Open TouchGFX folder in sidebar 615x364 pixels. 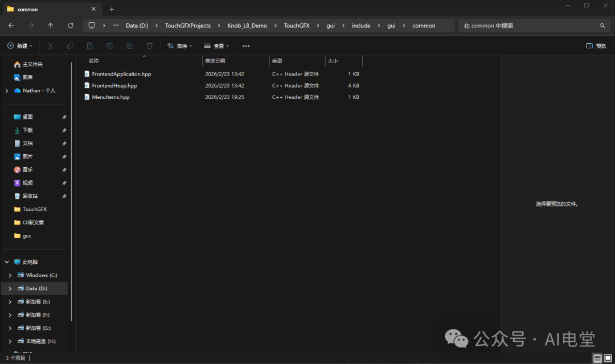(x=35, y=209)
